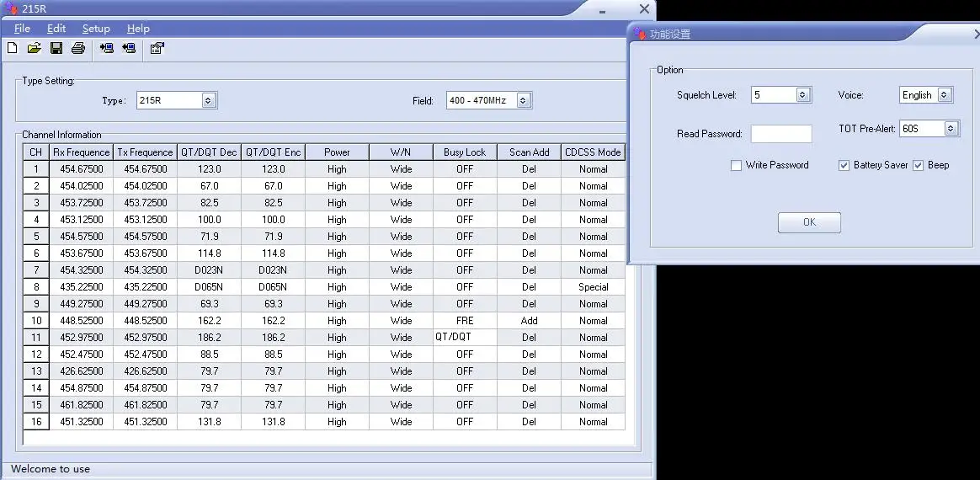Viewport: 980px width, 480px height.
Task: Open the File menu
Action: [22, 29]
